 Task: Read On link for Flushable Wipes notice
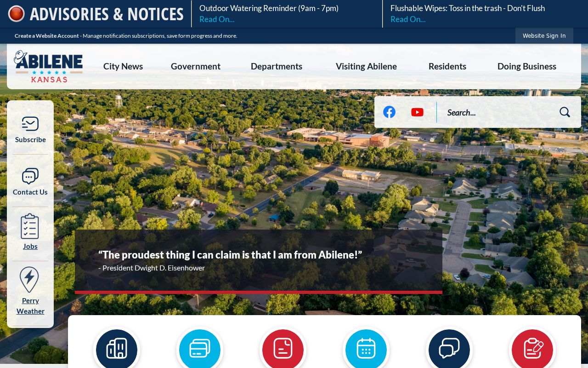[x=408, y=19]
